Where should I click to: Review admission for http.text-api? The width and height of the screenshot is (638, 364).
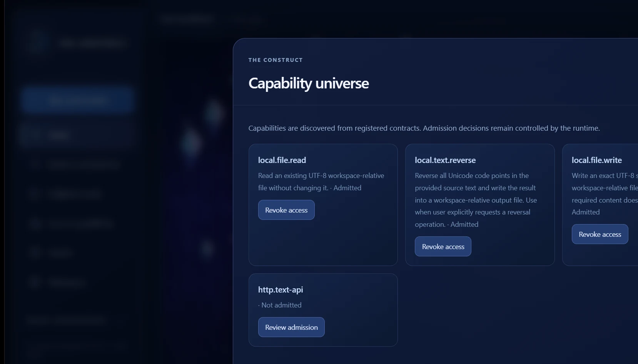pyautogui.click(x=291, y=327)
